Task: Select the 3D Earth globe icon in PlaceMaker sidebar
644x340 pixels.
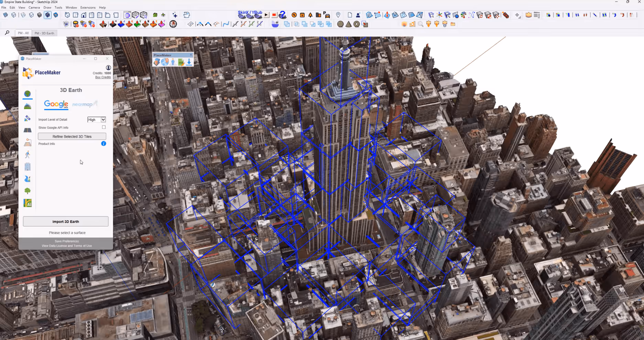Action: click(28, 94)
